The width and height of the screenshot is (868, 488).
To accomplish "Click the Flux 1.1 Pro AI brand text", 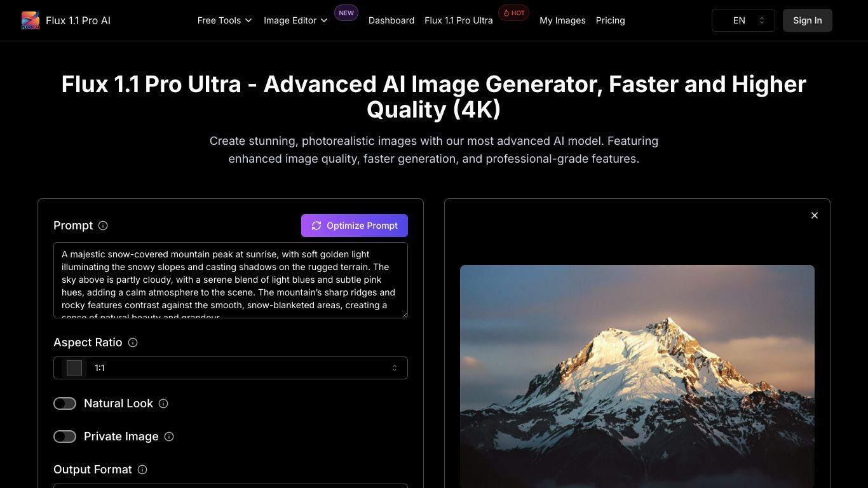I will click(x=78, y=20).
